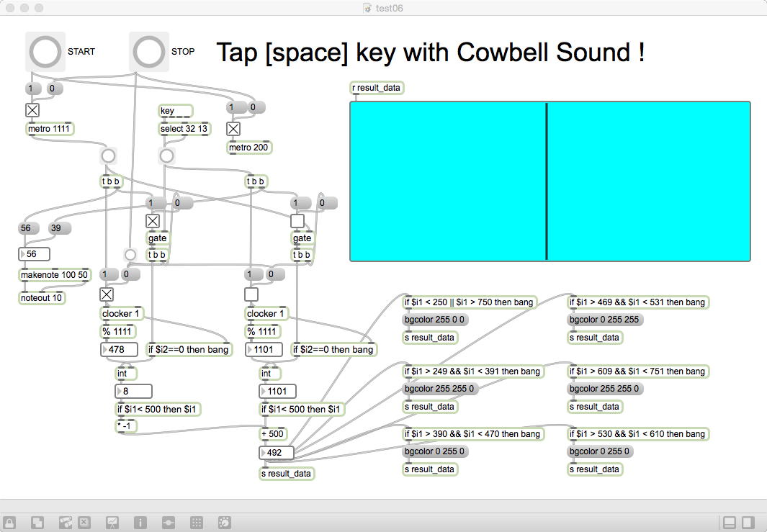
Task: Select the if $i1 > 530 && $i1 < 610 object
Action: (x=638, y=434)
